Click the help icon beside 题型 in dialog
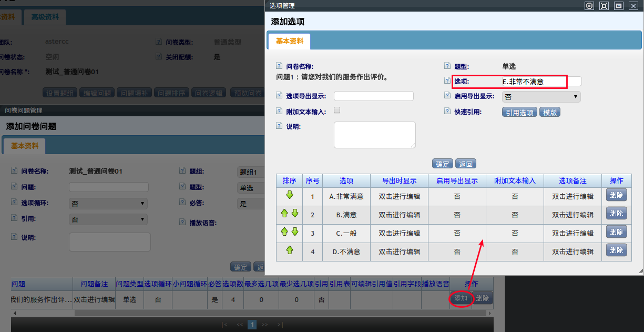The image size is (644, 332). coord(447,66)
